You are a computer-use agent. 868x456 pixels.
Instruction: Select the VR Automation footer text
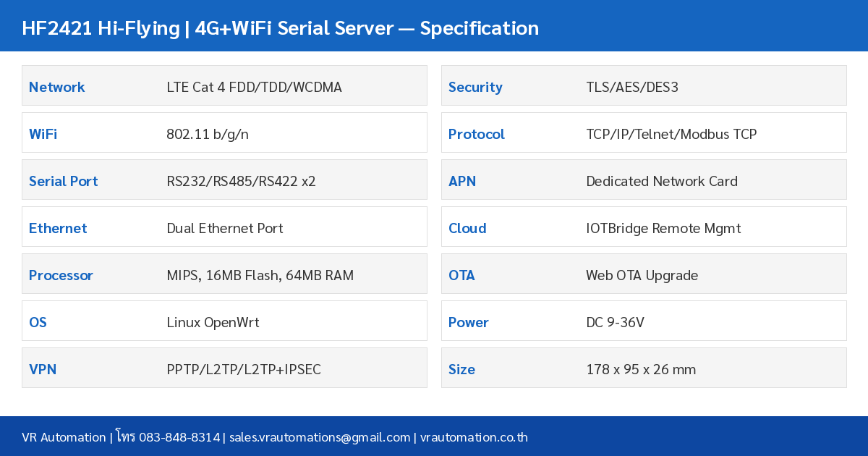pos(64,437)
